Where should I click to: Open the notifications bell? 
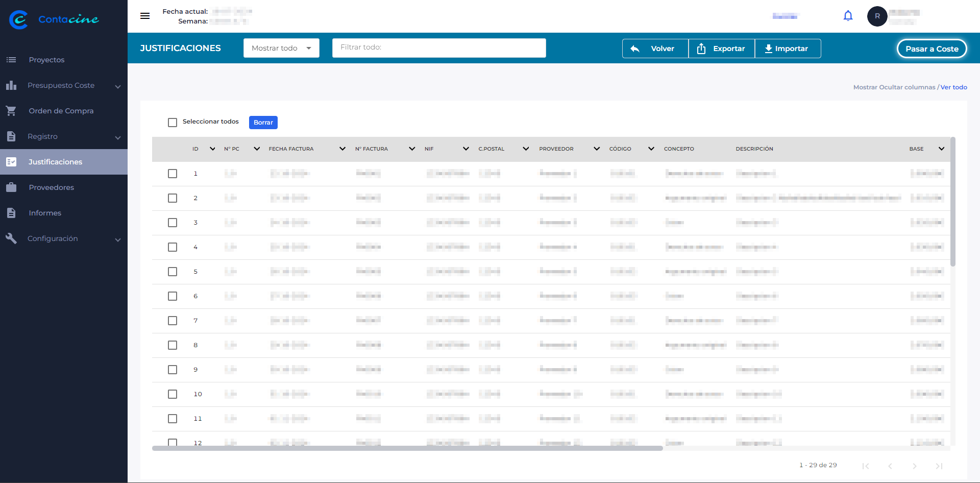[x=848, y=16]
